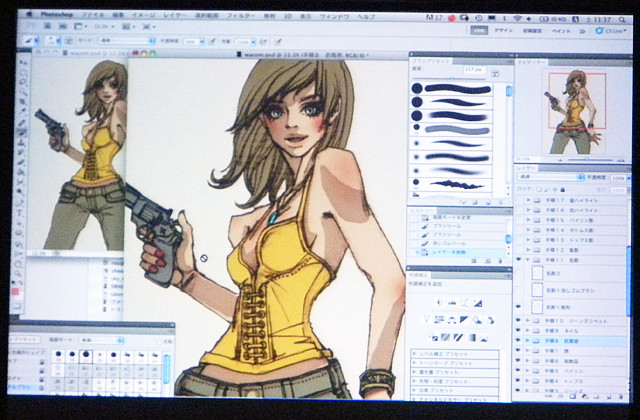640x420 pixels.
Task: Open the brush blend mode dropdown in options bar
Action: 127,41
